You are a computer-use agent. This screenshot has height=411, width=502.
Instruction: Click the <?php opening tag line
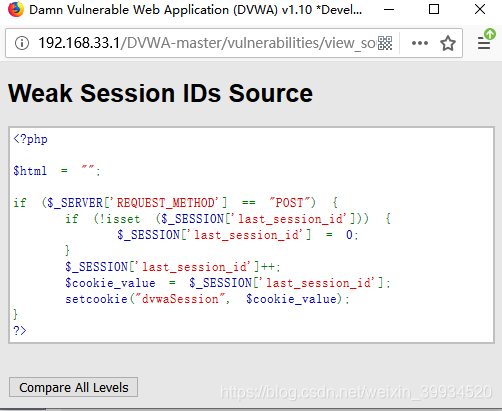[30, 139]
